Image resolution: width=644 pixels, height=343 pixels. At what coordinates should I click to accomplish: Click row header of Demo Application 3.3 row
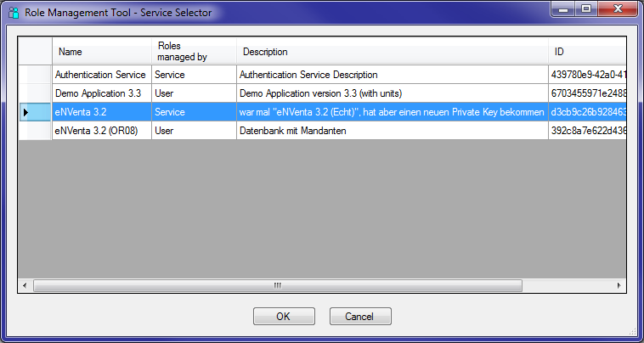click(36, 93)
